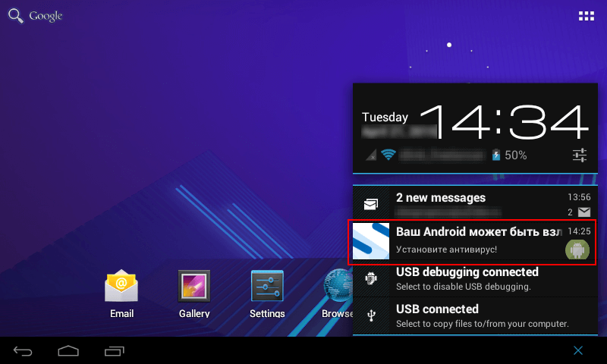607x364 pixels.
Task: Launch the Gallery app
Action: coord(194,293)
